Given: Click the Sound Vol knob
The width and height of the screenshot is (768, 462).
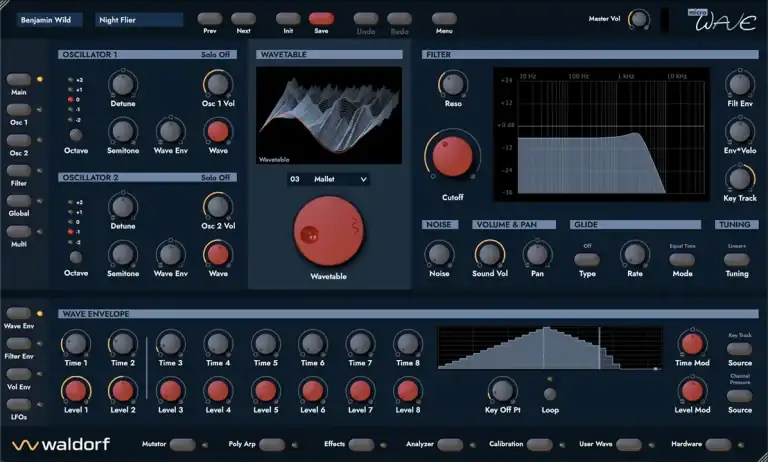Looking at the screenshot, I should tap(489, 254).
